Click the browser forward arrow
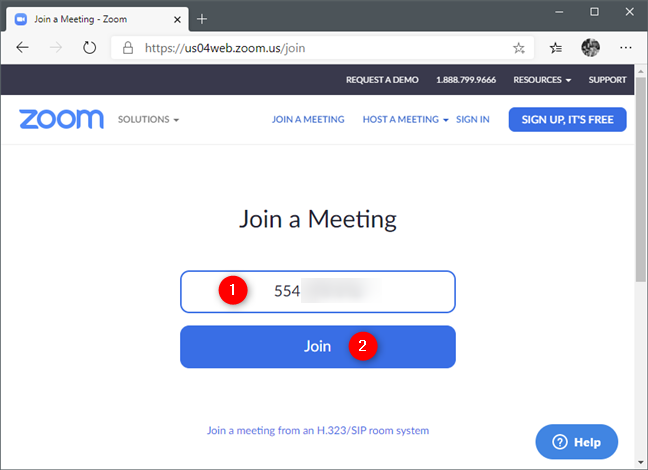This screenshot has height=470, width=648. pos(56,48)
